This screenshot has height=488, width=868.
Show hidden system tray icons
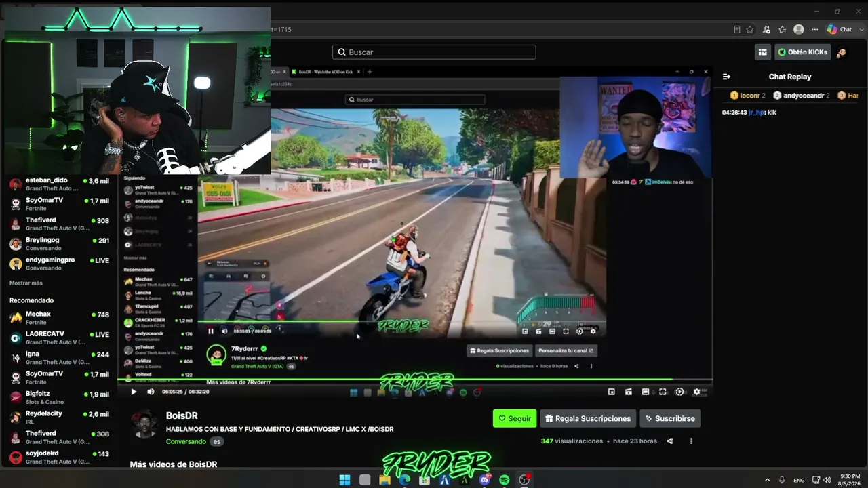767,480
